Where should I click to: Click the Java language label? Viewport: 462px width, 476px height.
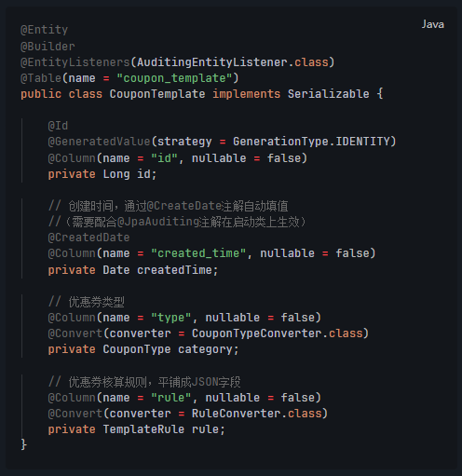coord(432,24)
